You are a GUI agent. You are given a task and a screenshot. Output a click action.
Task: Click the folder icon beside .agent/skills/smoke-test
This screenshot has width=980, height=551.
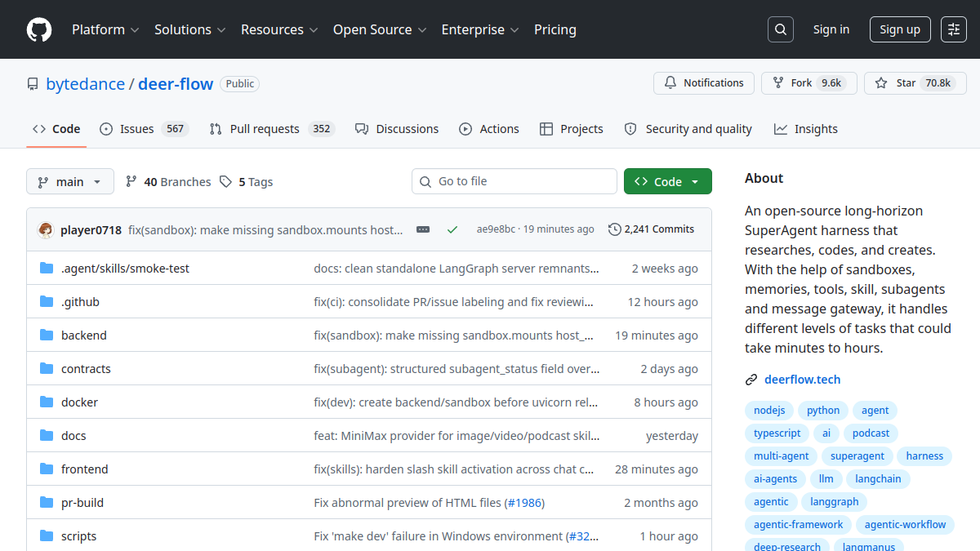(x=47, y=269)
